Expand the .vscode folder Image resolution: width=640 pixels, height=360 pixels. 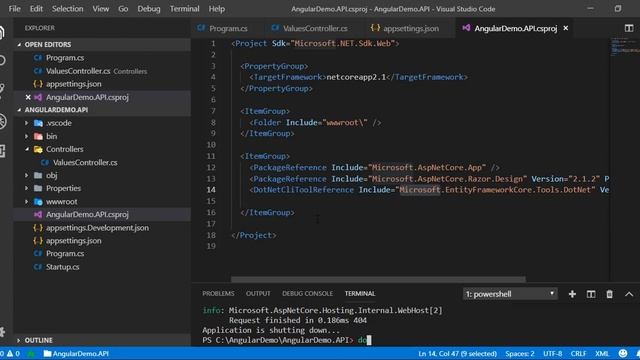[x=102, y=123]
